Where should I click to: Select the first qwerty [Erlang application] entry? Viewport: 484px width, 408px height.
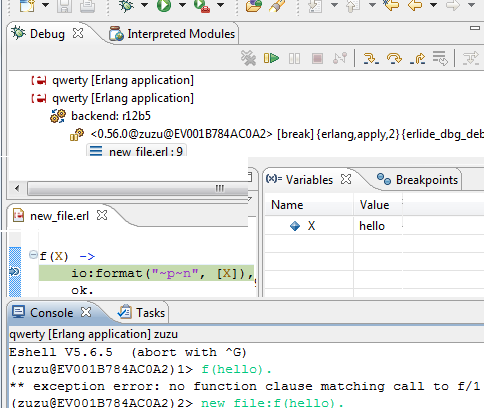[123, 80]
